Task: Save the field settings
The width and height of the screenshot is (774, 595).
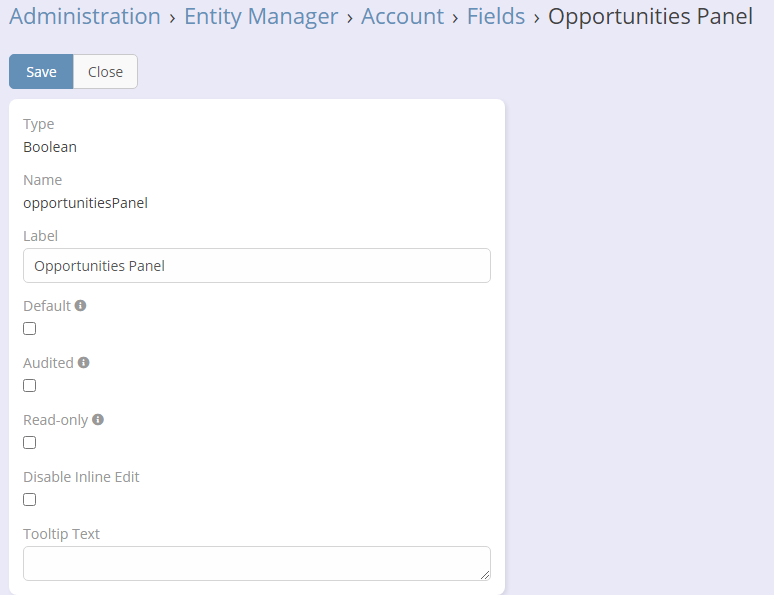Action: (x=41, y=72)
